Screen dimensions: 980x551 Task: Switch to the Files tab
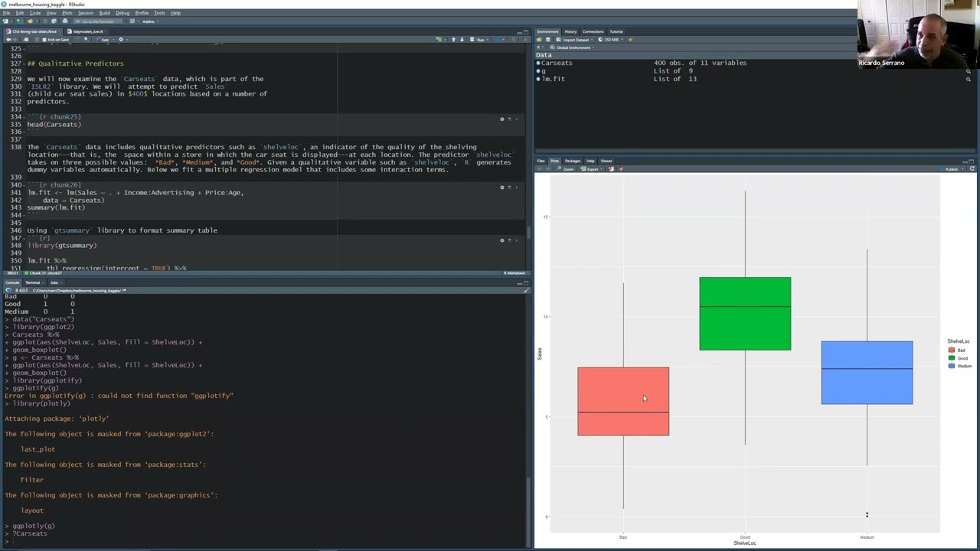(541, 161)
